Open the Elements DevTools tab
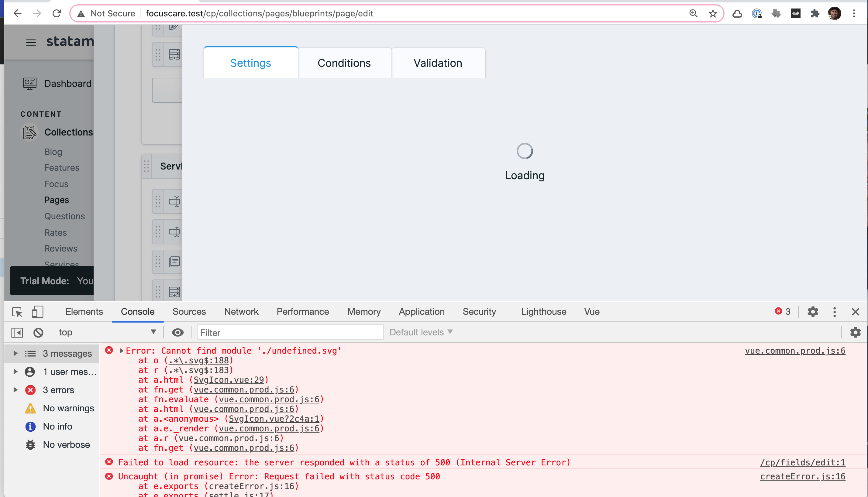The width and height of the screenshot is (868, 497). pos(84,312)
